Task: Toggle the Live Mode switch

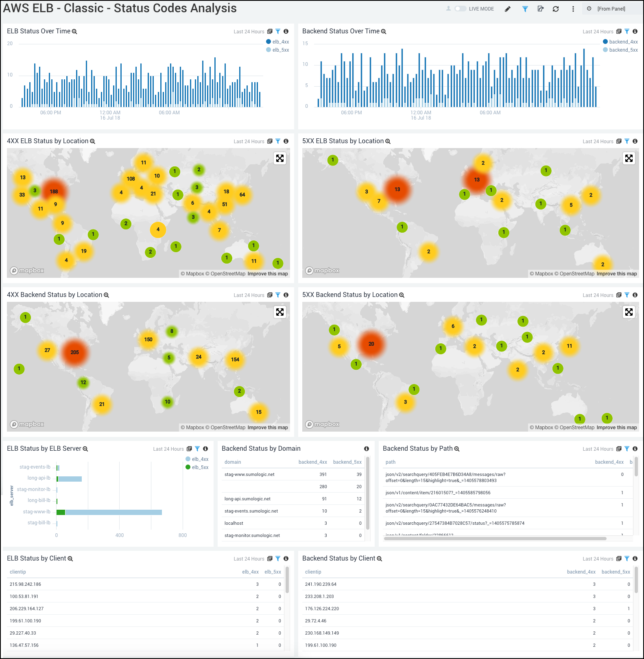Action: point(460,9)
